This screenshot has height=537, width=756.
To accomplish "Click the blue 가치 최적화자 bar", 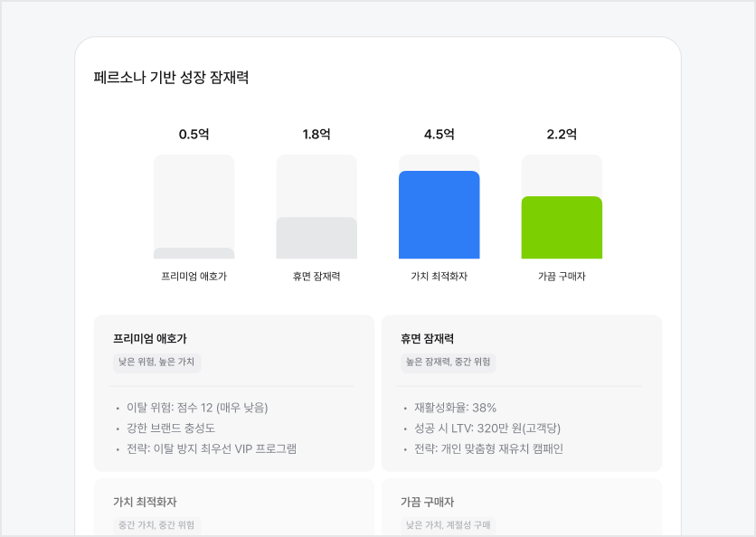I will click(439, 215).
